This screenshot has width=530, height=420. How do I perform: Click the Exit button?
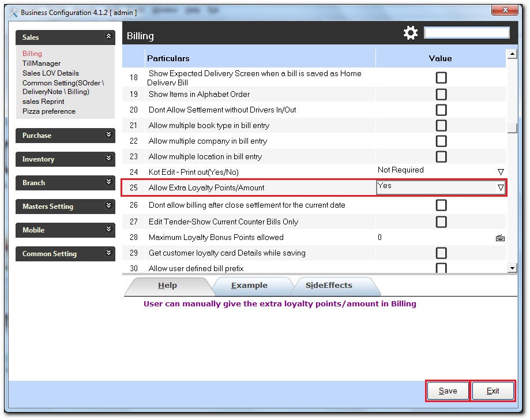(x=493, y=391)
